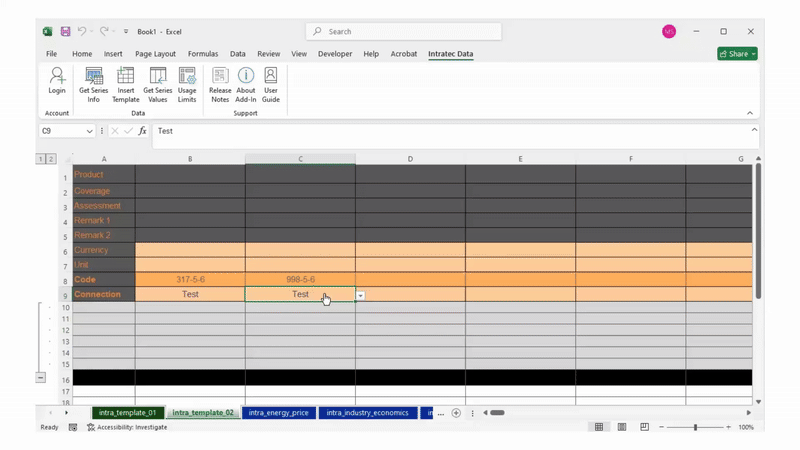Click the next sheet navigation arrow
This screenshot has width=800, height=450.
66,413
